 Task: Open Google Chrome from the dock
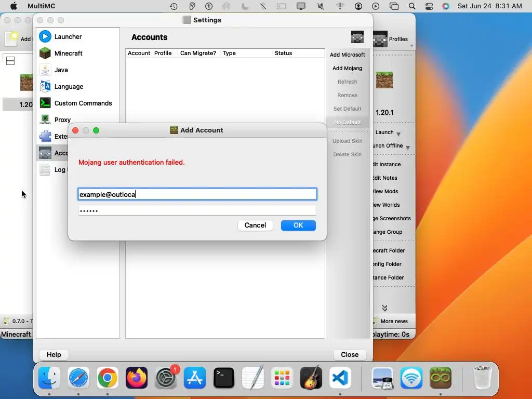pos(108,378)
